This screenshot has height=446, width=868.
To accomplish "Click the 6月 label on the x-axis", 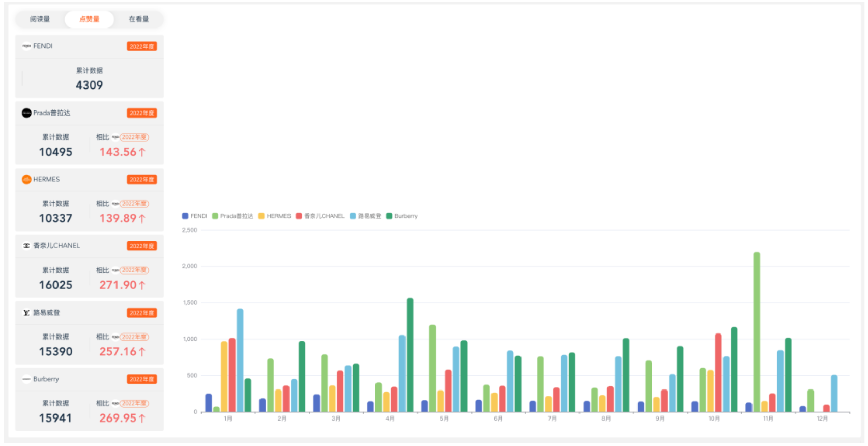I will (x=498, y=419).
